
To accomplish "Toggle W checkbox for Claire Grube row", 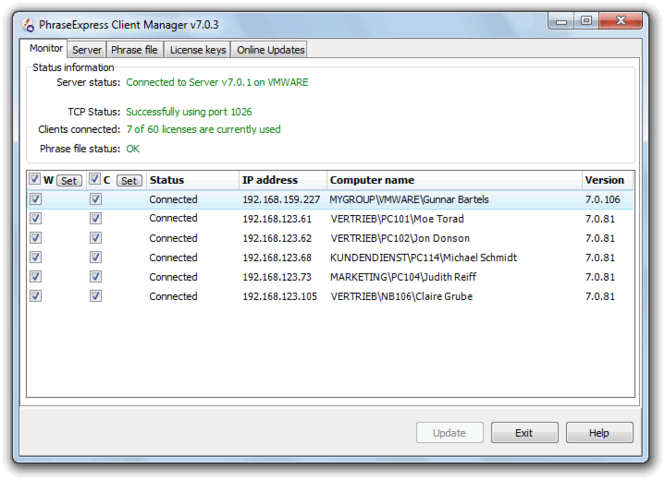I will (36, 296).
